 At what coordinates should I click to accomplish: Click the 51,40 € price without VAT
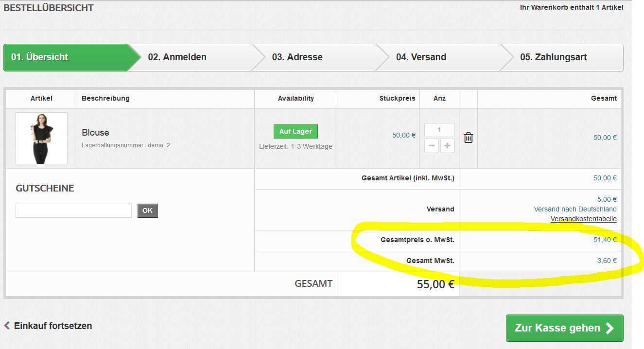pyautogui.click(x=605, y=240)
